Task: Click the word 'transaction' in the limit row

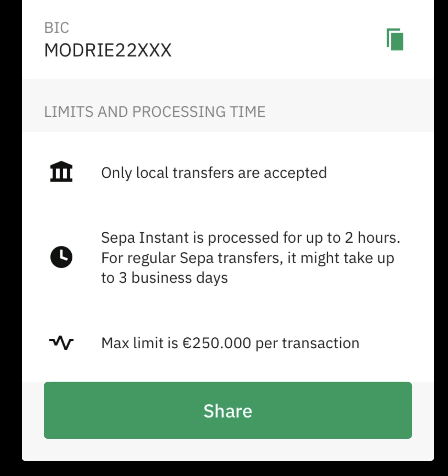Action: click(321, 343)
